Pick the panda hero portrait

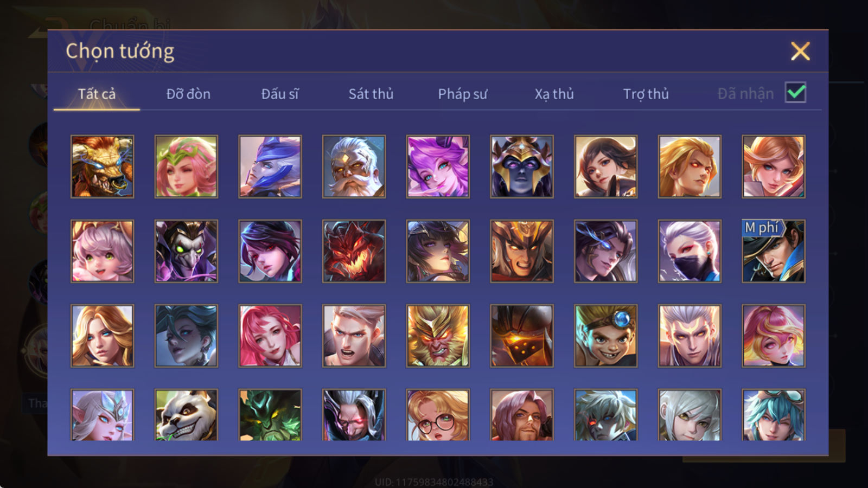tap(186, 415)
